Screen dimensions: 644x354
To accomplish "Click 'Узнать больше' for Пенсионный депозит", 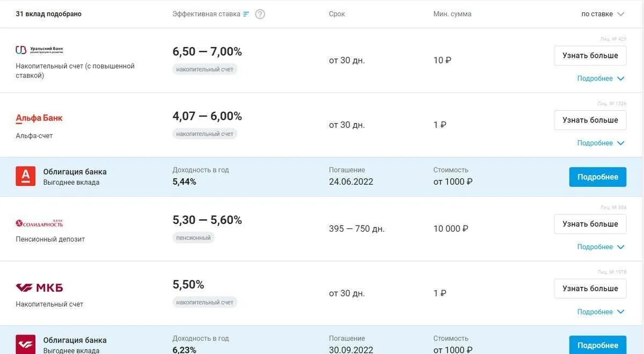I will pos(590,224).
